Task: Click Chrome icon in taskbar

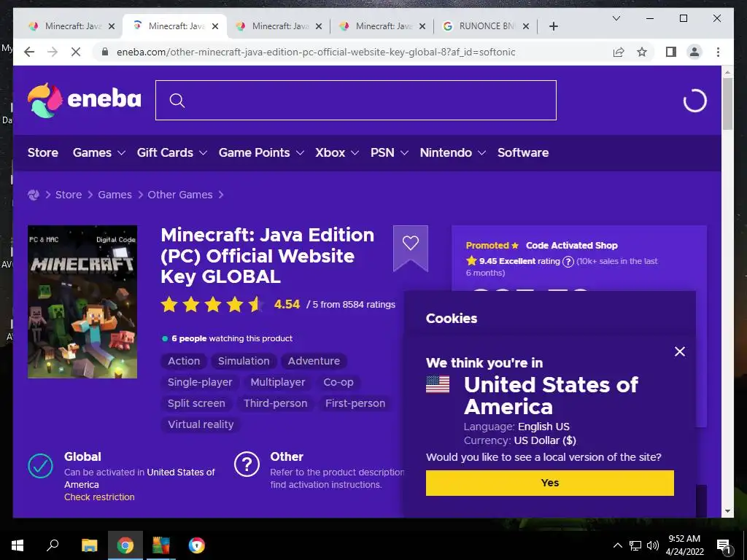Action: tap(125, 545)
